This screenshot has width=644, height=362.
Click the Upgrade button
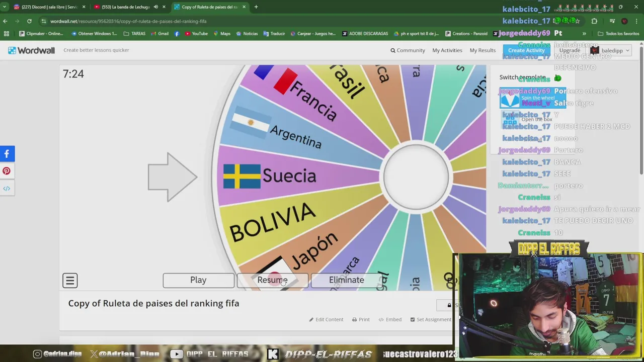tap(570, 50)
